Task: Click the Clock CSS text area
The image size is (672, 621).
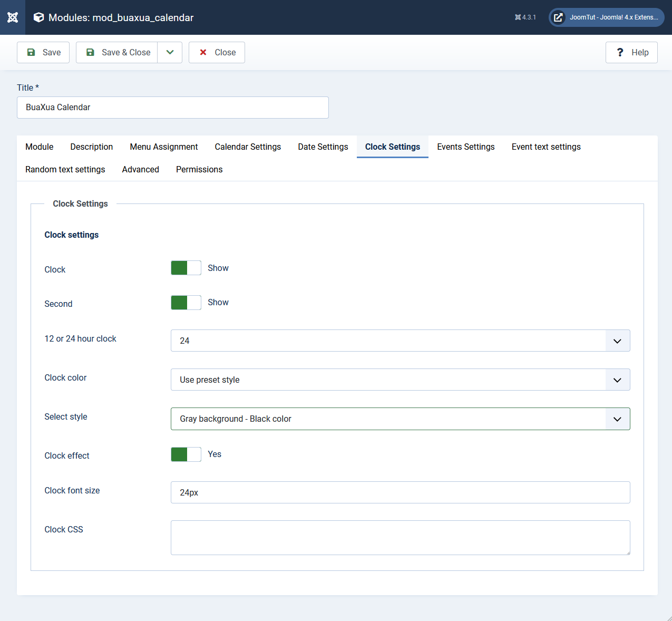Action: (401, 538)
